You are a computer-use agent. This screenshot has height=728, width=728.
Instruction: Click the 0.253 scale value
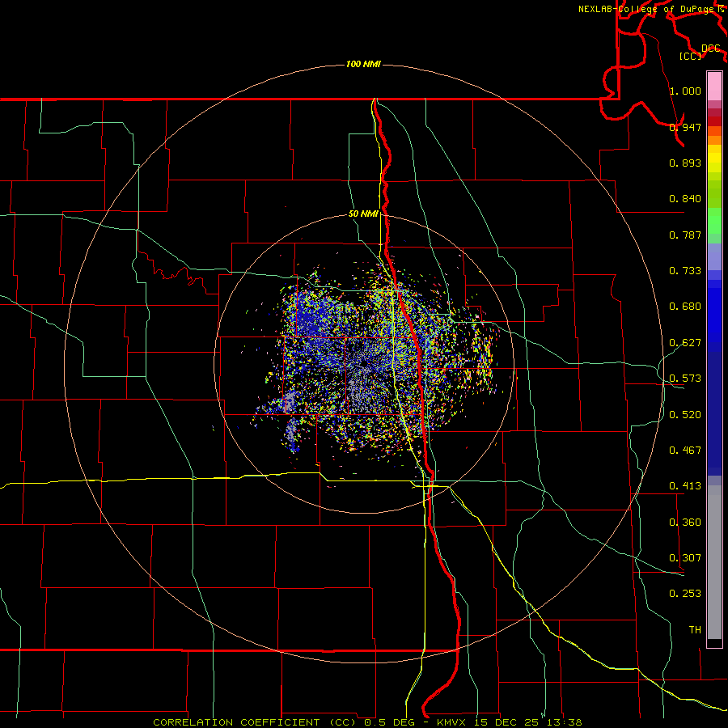pos(685,594)
